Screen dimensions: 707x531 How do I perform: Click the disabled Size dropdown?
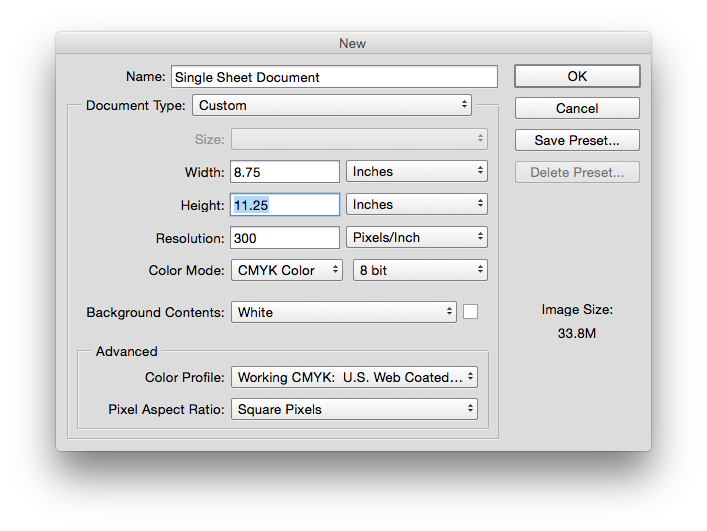coord(359,139)
